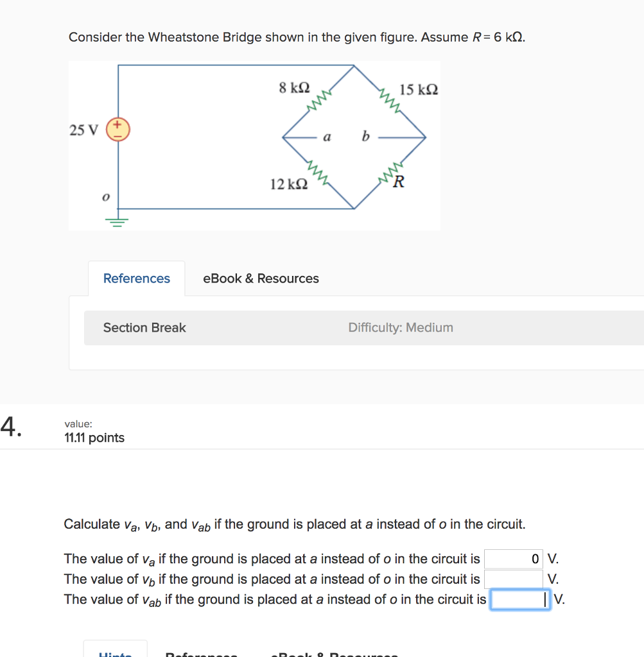The height and width of the screenshot is (657, 644).
Task: Click the Section Break header
Action: (x=144, y=328)
